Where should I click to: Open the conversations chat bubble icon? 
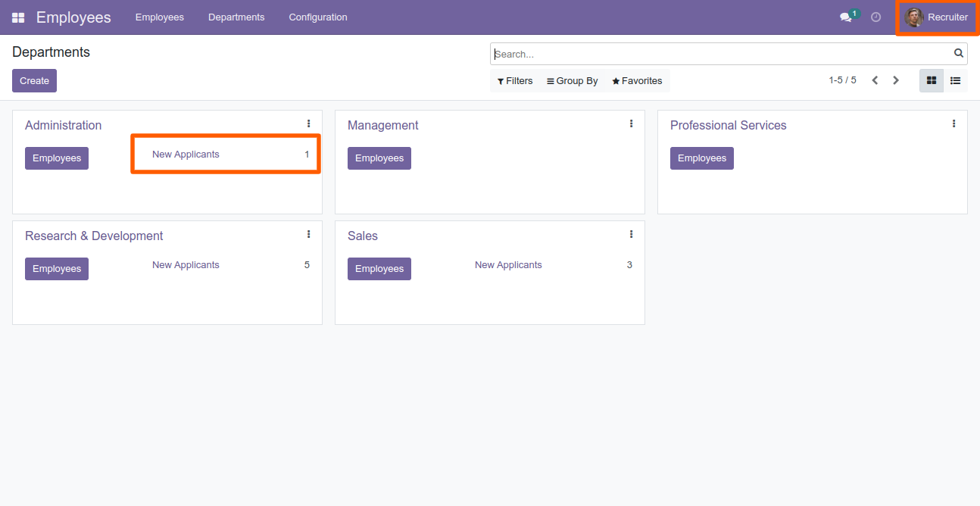[846, 17]
